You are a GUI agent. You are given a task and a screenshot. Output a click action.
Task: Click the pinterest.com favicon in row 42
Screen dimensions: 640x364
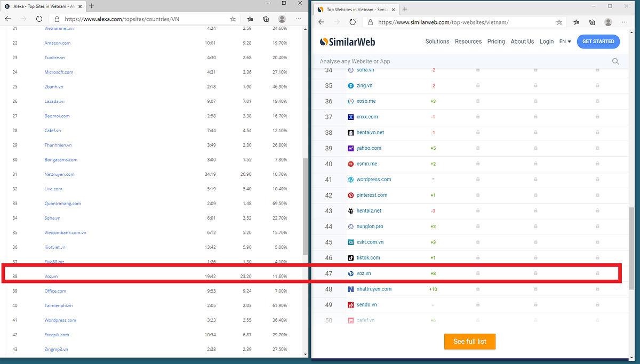pyautogui.click(x=351, y=195)
